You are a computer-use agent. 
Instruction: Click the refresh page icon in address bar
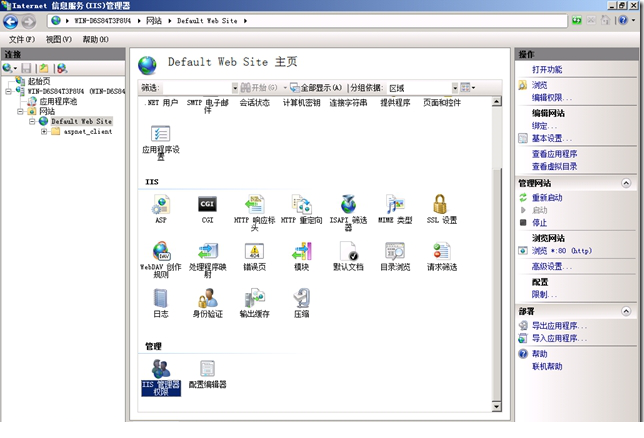(577, 20)
